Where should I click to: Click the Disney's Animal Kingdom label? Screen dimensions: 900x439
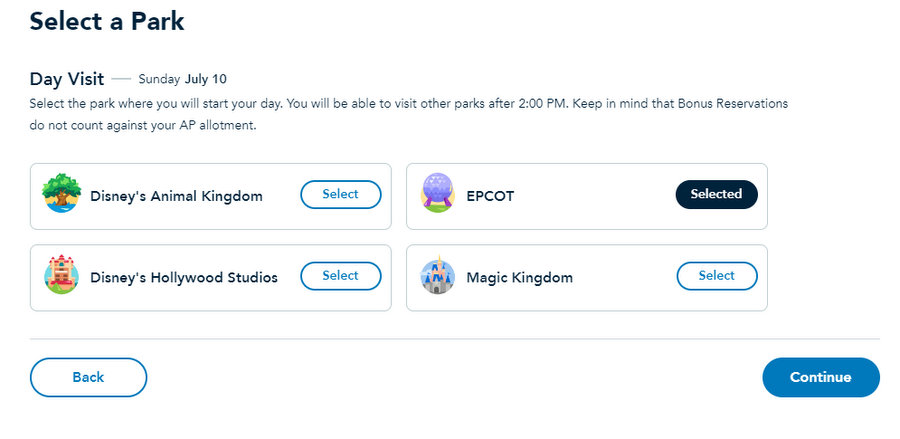pyautogui.click(x=176, y=196)
